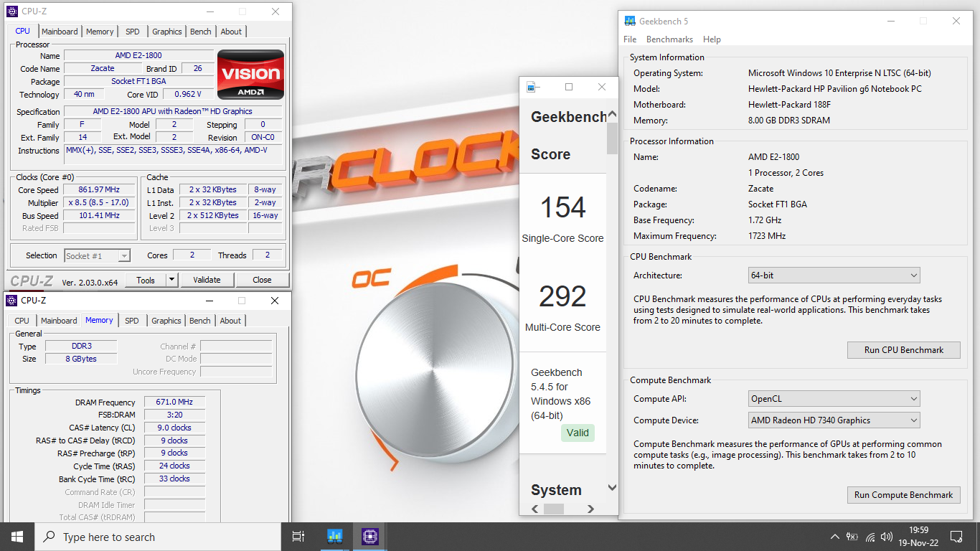Open the Compute Device Radeon HD 7340 dropdown

[834, 420]
